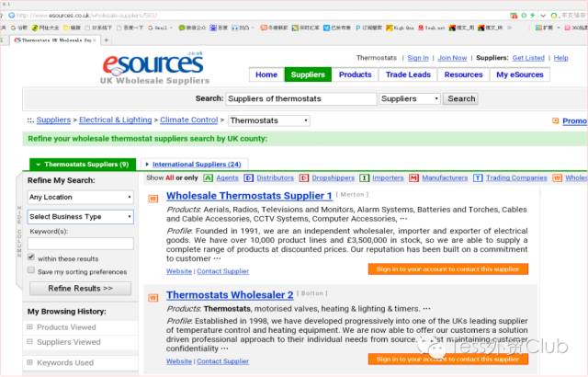Click the Get Listed link
The width and height of the screenshot is (588, 377).
tap(528, 58)
